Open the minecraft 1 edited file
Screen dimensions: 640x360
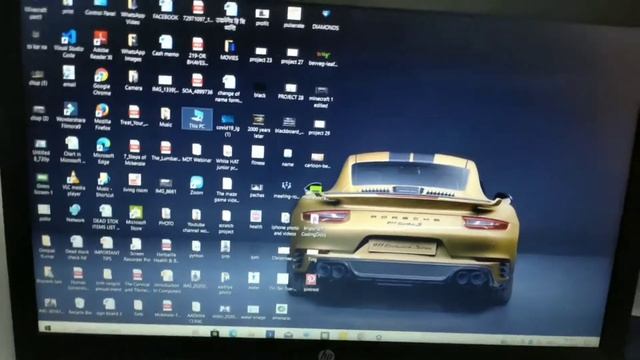point(321,97)
